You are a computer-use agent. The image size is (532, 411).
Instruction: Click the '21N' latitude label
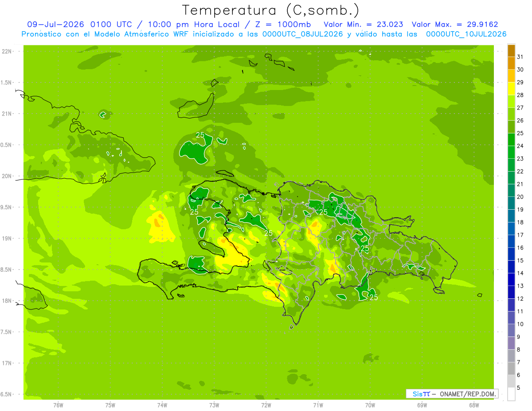click(x=8, y=114)
